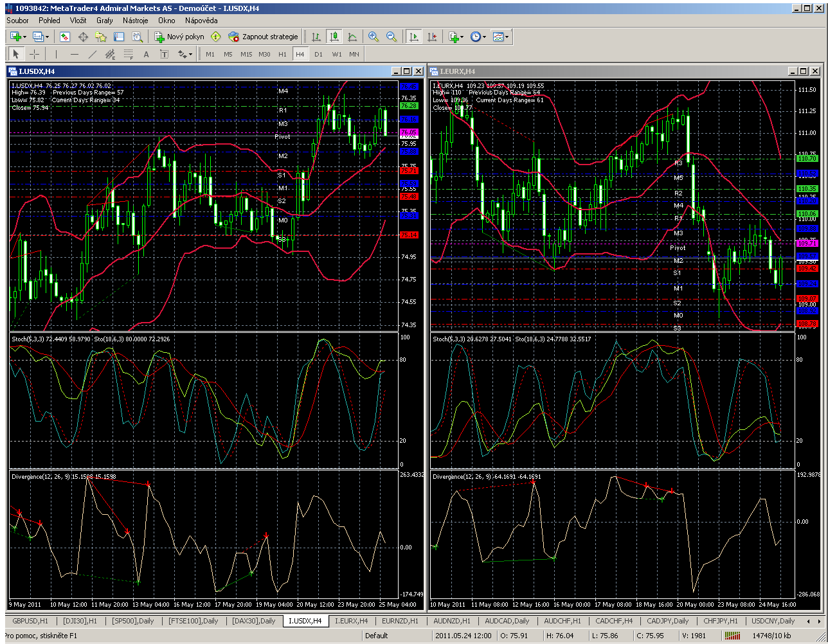This screenshot has height=644, width=828.
Task: Open the Grafy menu
Action: [104, 21]
